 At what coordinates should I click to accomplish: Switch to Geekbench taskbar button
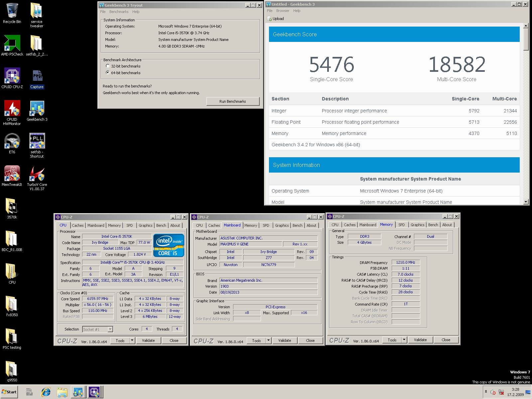pos(78,392)
